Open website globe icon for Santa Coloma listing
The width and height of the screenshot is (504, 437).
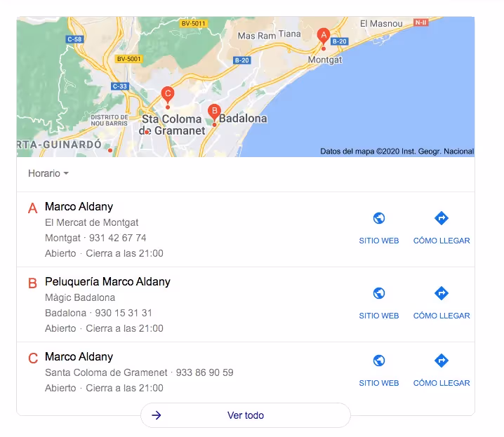(x=379, y=361)
